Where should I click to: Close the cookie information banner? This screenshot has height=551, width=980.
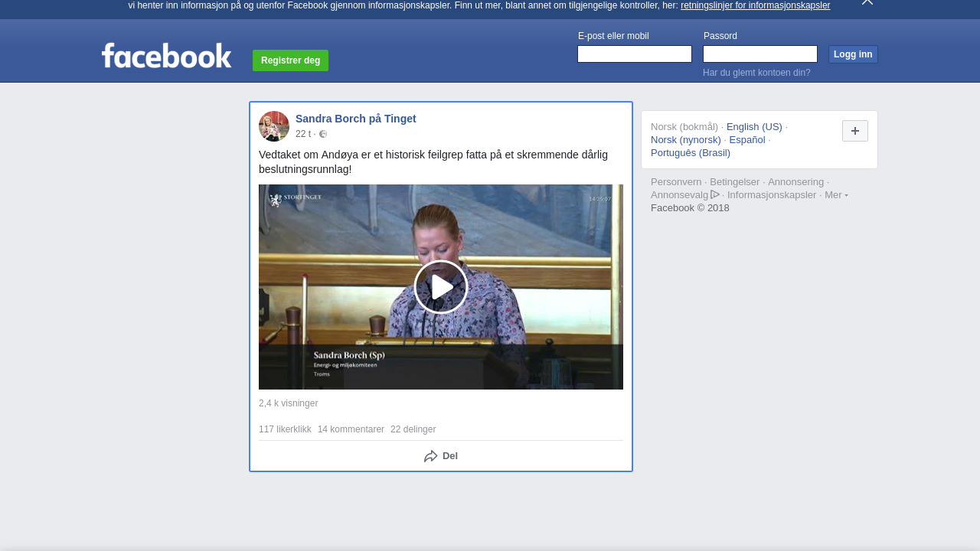tap(867, 2)
